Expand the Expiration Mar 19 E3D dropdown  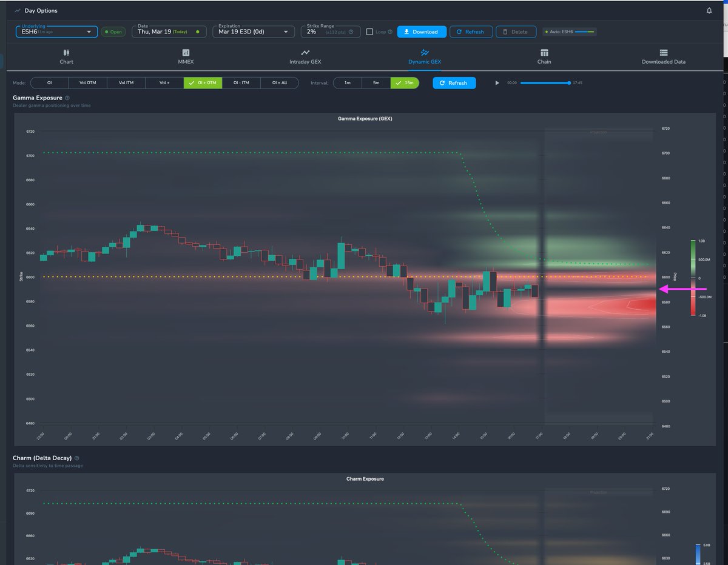point(254,32)
